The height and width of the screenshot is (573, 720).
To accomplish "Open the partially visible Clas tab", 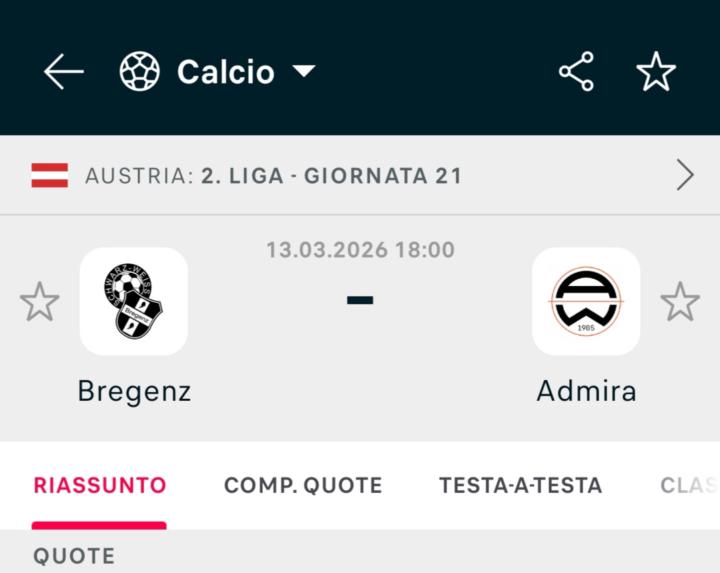I will (688, 486).
